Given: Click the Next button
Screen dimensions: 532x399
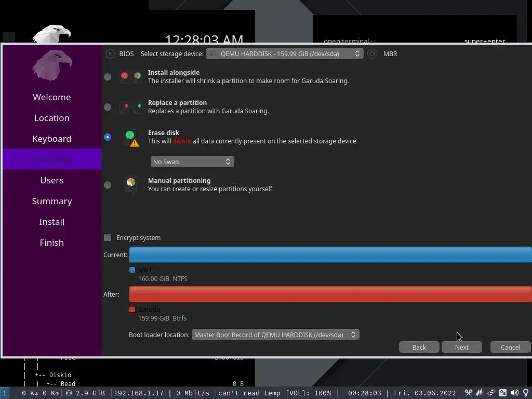Looking at the screenshot, I should pos(462,347).
